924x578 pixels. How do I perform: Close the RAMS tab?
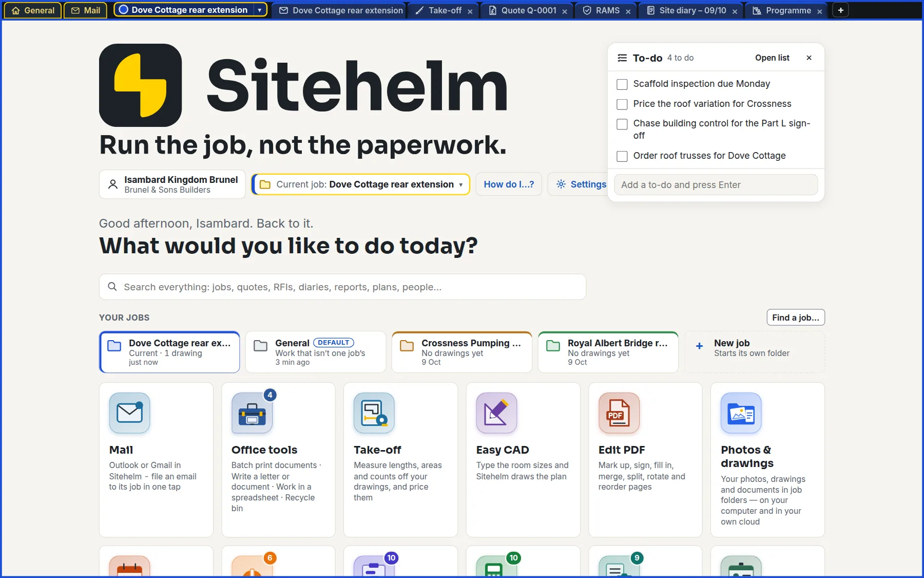(628, 11)
